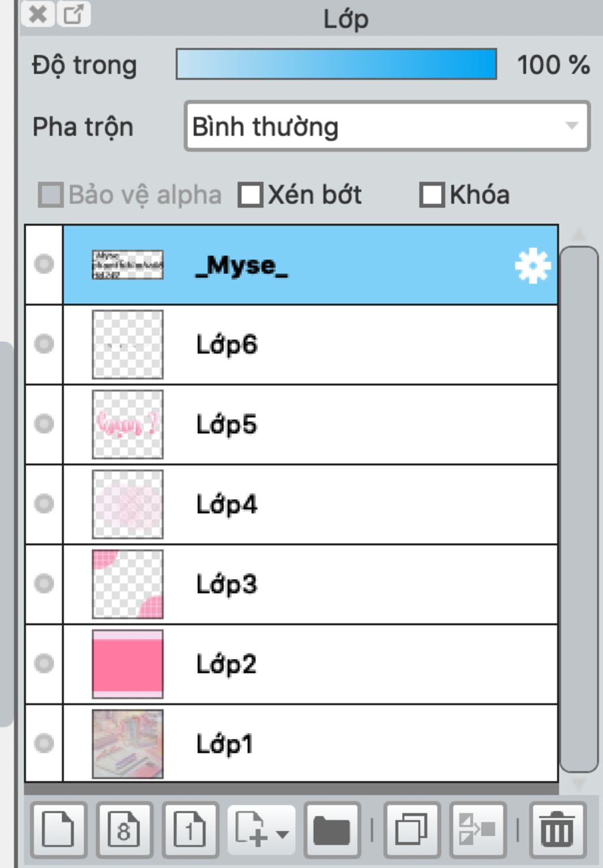Add a new 1-bit layer
The width and height of the screenshot is (603, 868).
pos(190,829)
